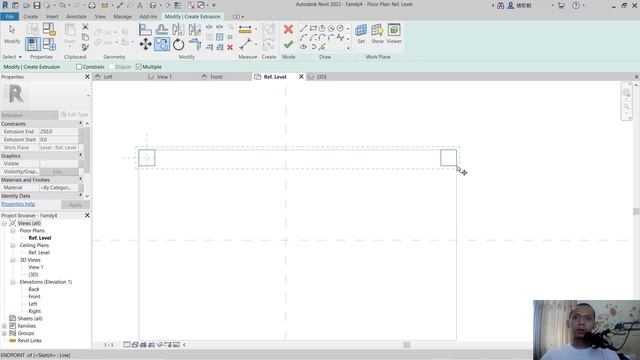Viewport: 640px width, 360px height.
Task: Toggle the Properties palette icon
Action: (x=33, y=44)
